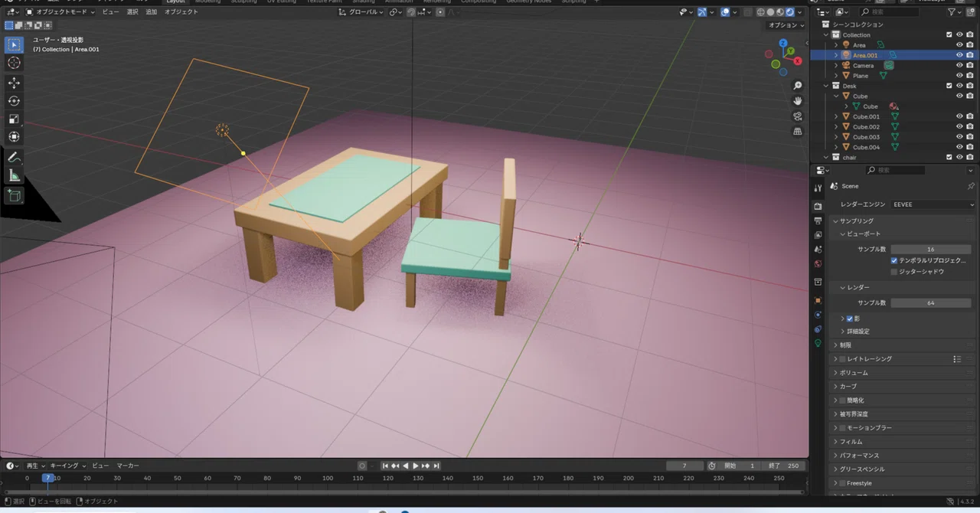Click the pan view hand icon
Screen dimensions: 980x513
pyautogui.click(x=798, y=101)
